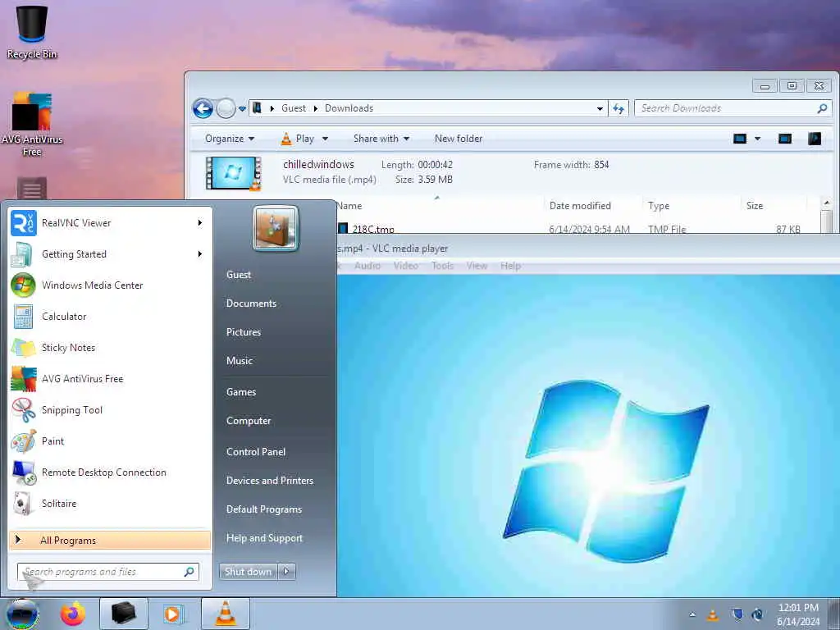This screenshot has height=630, width=840.
Task: Click the Explorer help icon in the toolbar
Action: [x=815, y=139]
